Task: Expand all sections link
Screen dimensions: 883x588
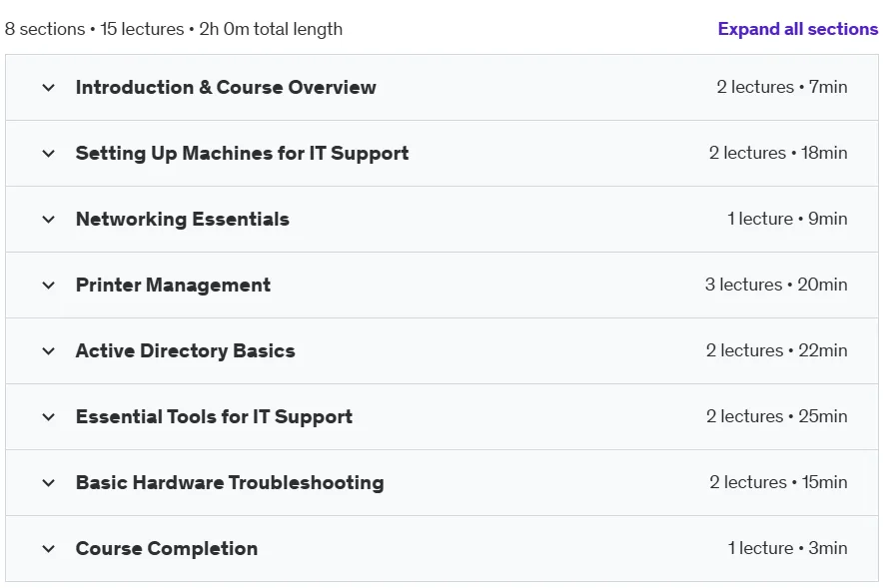Action: point(797,29)
